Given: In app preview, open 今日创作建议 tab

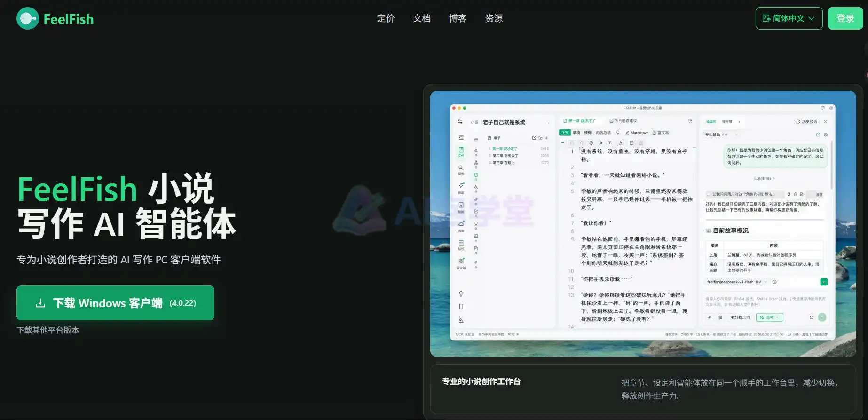Looking at the screenshot, I should [x=623, y=121].
